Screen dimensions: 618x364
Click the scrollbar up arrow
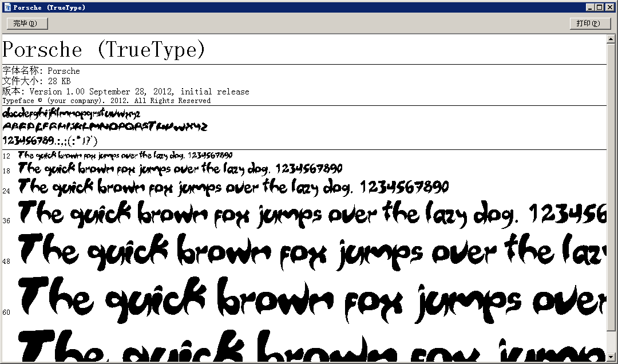[x=611, y=39]
